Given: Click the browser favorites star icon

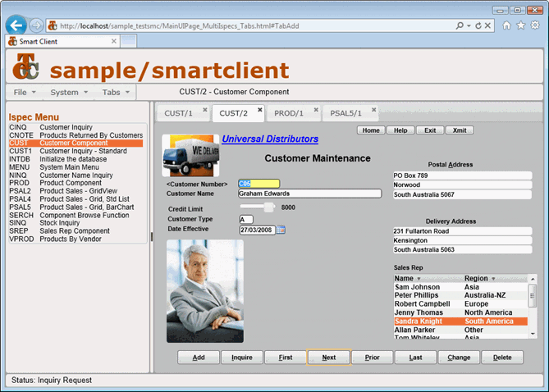Looking at the screenshot, I should click(520, 25).
